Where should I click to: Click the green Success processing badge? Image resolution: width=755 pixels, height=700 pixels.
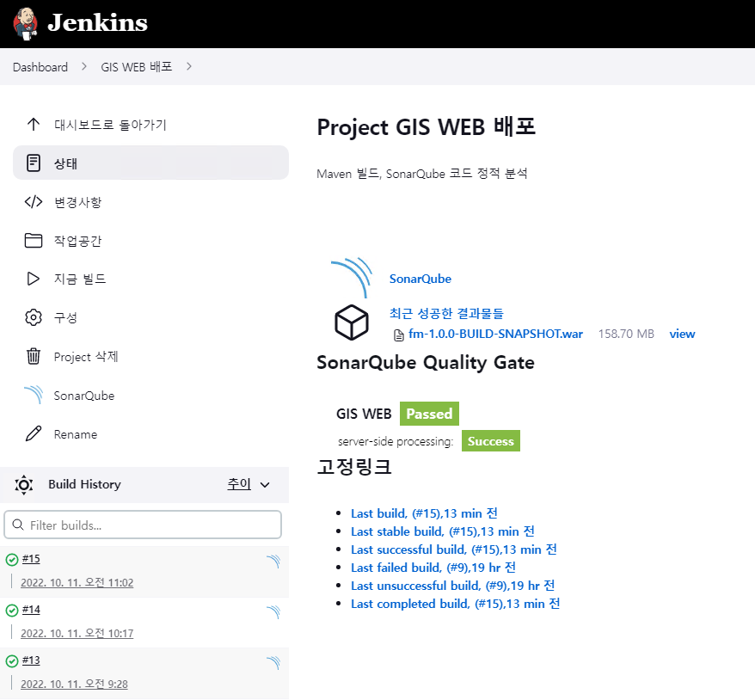click(x=491, y=441)
